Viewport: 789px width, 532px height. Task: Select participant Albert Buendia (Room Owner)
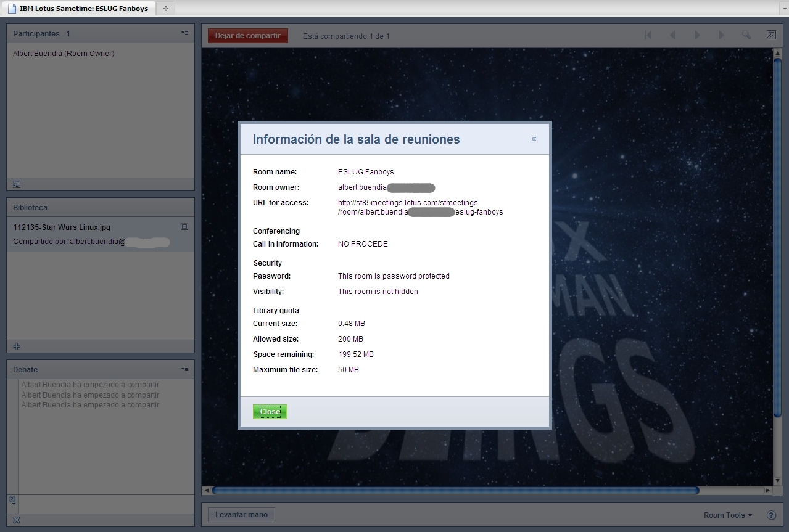(64, 54)
